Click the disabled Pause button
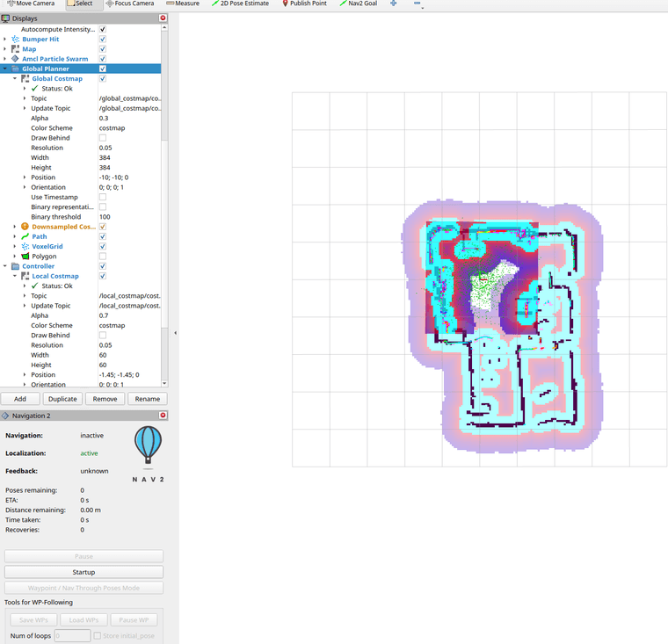The height and width of the screenshot is (644, 668). (x=83, y=556)
